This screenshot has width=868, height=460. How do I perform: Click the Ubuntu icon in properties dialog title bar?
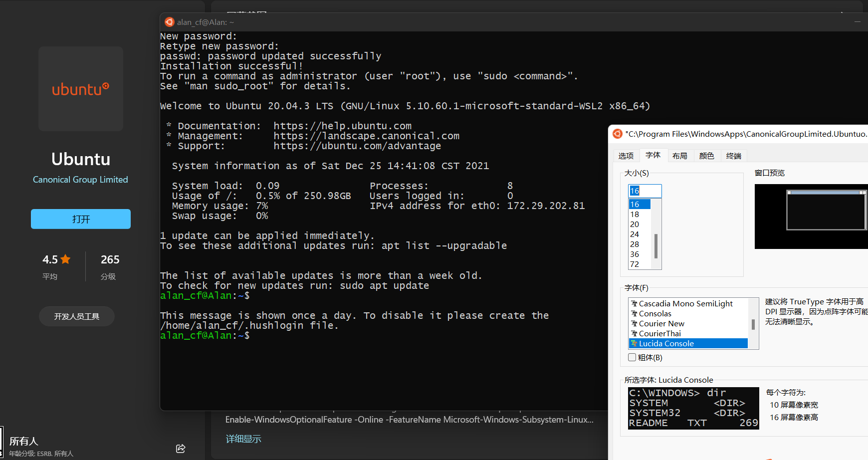[618, 134]
